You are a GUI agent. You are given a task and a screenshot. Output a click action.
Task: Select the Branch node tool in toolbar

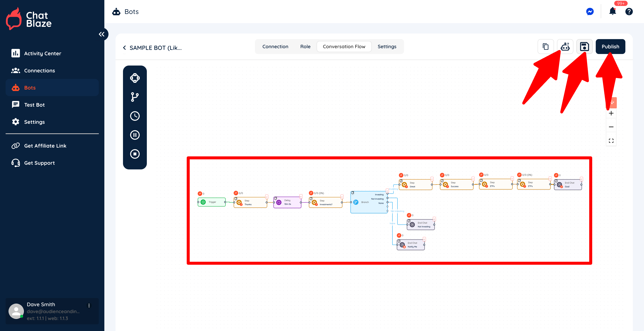tap(135, 97)
